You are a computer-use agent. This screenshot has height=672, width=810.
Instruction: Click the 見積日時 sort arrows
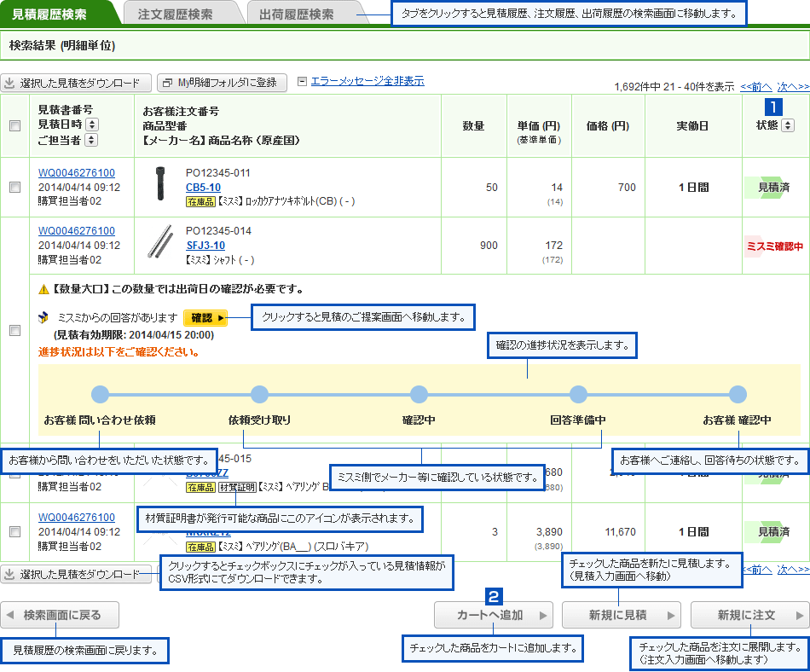pos(91,125)
